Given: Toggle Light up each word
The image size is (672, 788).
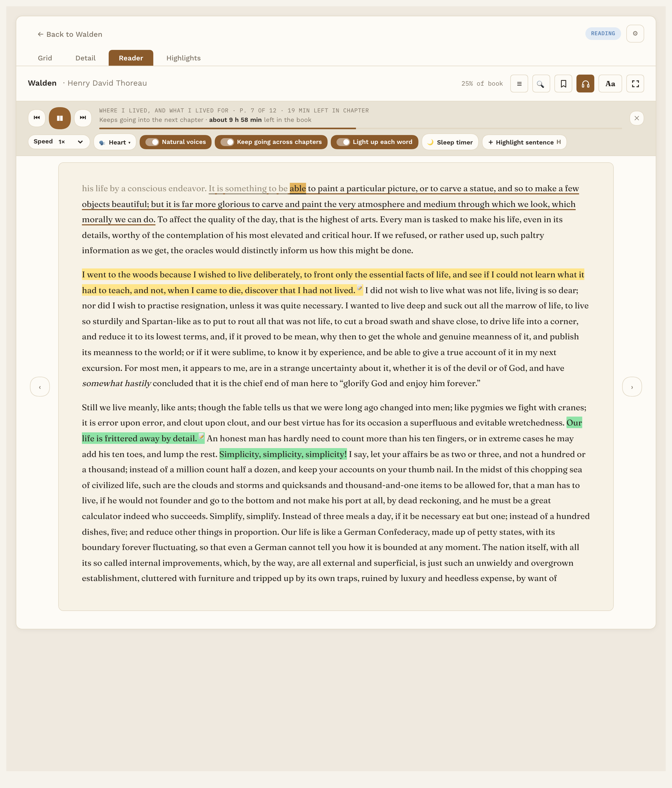Looking at the screenshot, I should tap(374, 142).
